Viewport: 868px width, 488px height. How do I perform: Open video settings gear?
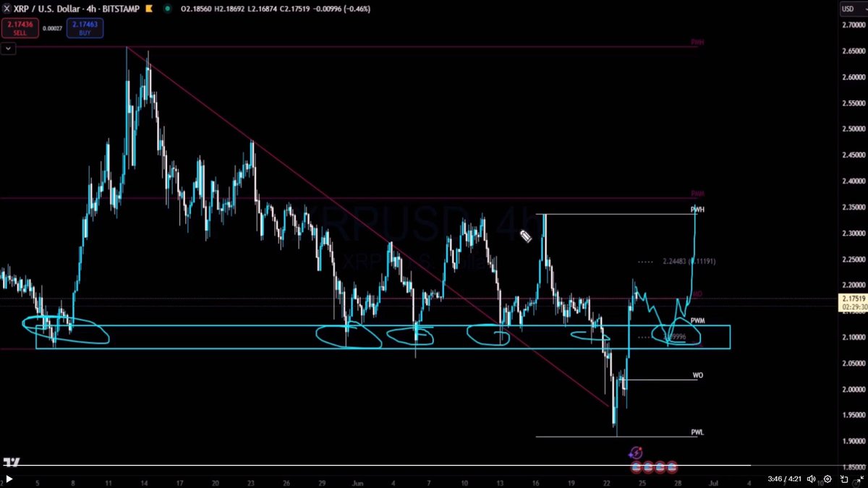pyautogui.click(x=827, y=479)
